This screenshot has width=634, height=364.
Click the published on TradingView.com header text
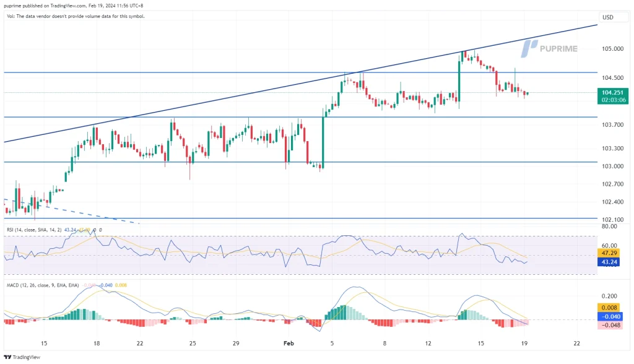point(74,5)
